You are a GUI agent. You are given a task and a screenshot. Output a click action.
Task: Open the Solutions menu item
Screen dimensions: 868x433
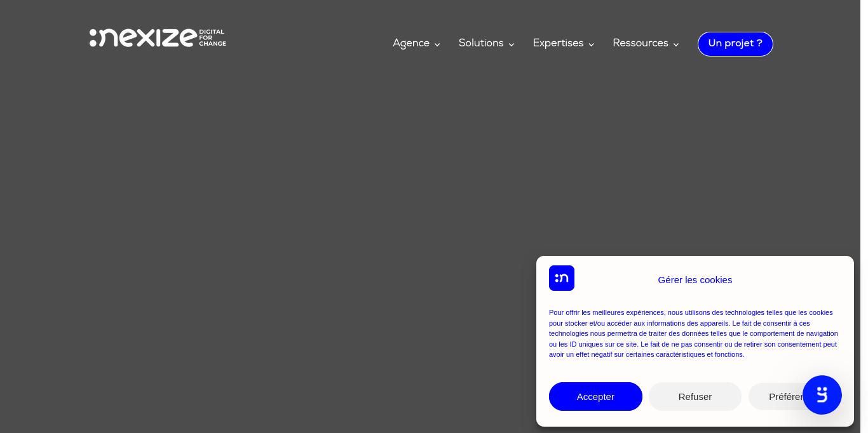(481, 43)
